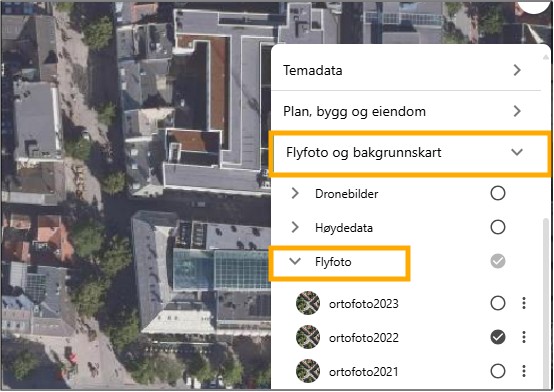Click the Høydedata label
This screenshot has width=554, height=392.
pyautogui.click(x=343, y=228)
